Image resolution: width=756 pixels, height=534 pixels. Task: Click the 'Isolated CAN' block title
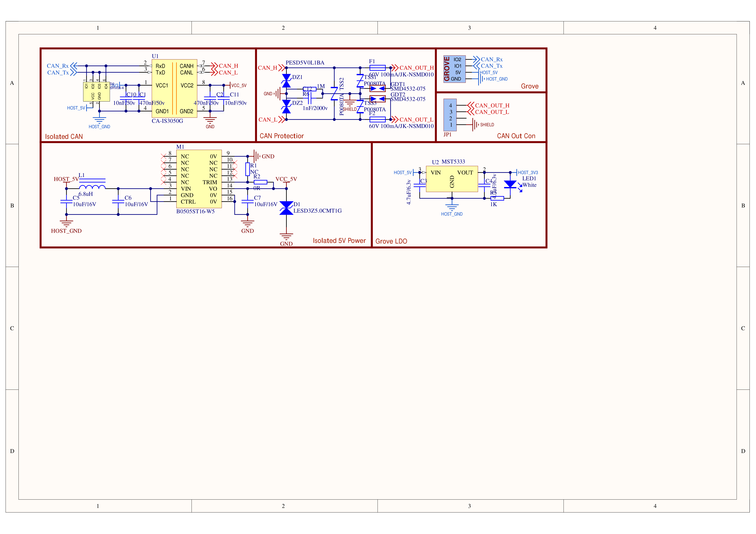click(x=64, y=137)
